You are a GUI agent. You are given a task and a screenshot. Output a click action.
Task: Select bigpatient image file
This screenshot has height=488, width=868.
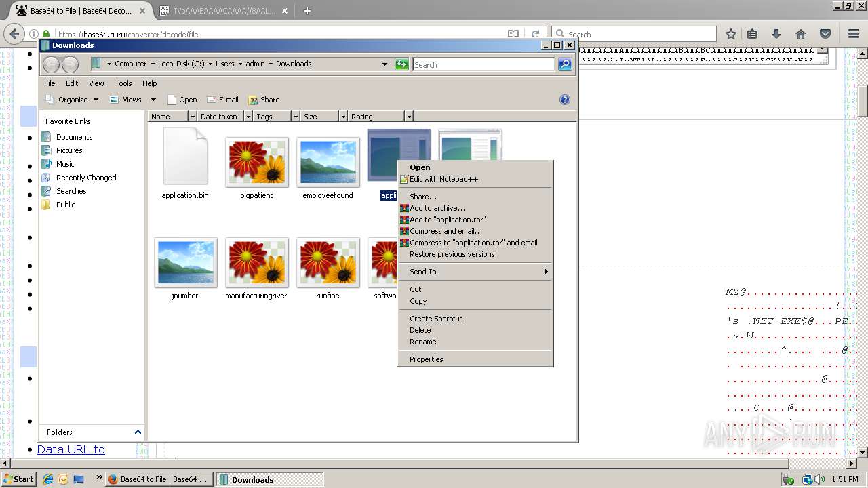pyautogui.click(x=256, y=162)
